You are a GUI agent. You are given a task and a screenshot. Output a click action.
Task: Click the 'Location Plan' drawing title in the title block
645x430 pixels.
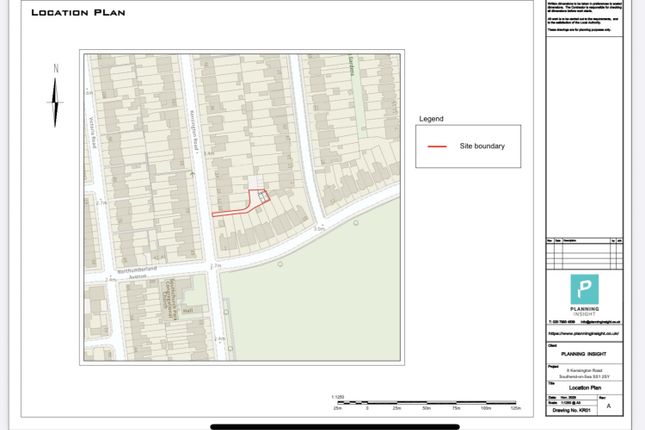pos(585,388)
